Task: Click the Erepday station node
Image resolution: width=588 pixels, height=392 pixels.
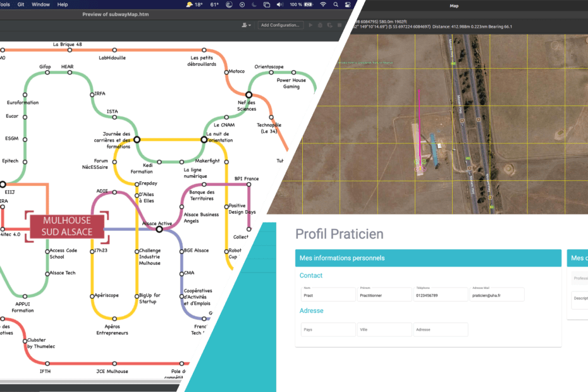Action: (x=137, y=184)
